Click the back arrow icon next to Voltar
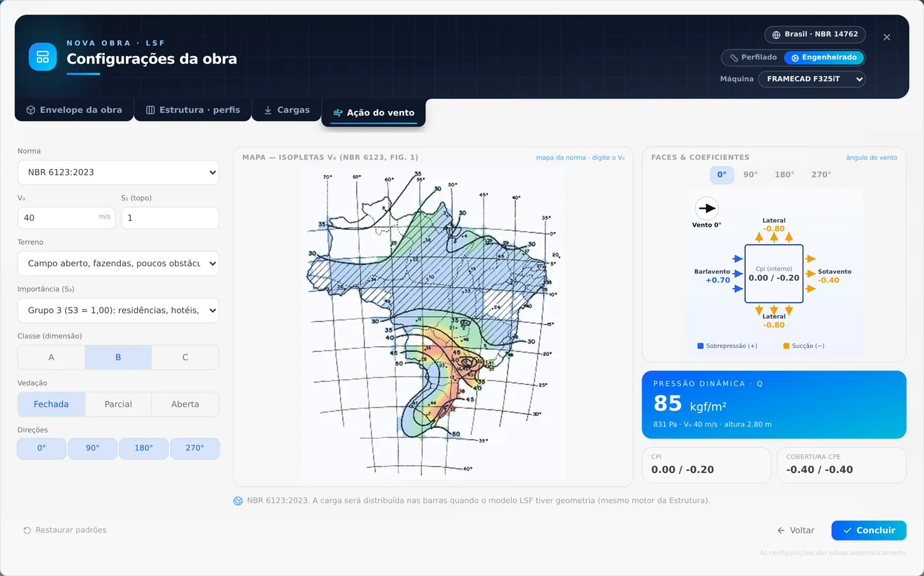Viewport: 924px width, 576px height. point(781,530)
